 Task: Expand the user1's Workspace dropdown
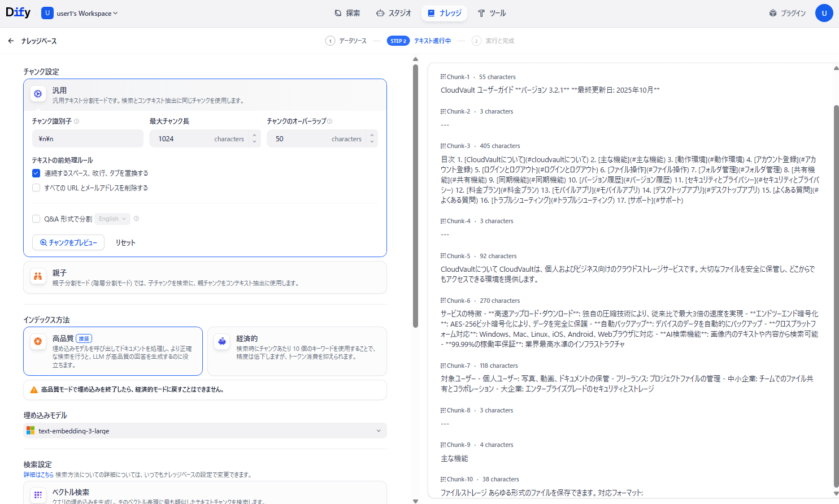(86, 14)
